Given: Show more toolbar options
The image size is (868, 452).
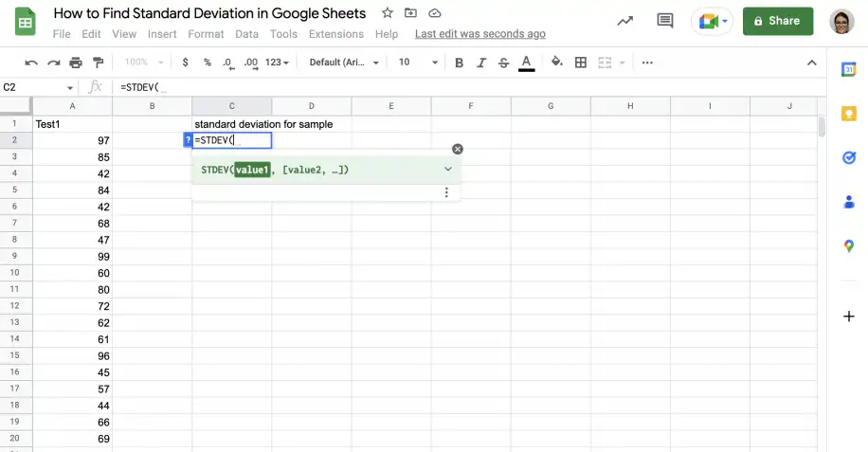Looking at the screenshot, I should 647,63.
